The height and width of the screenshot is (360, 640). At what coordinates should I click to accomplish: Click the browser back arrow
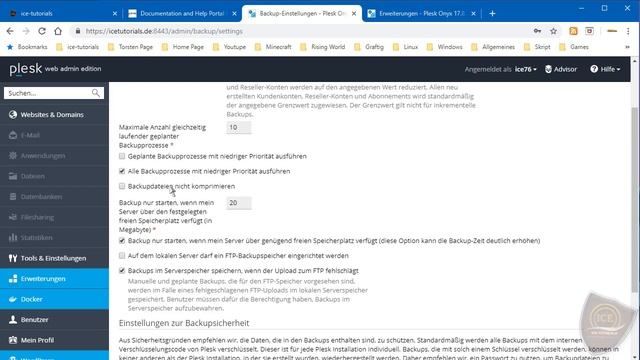point(10,31)
